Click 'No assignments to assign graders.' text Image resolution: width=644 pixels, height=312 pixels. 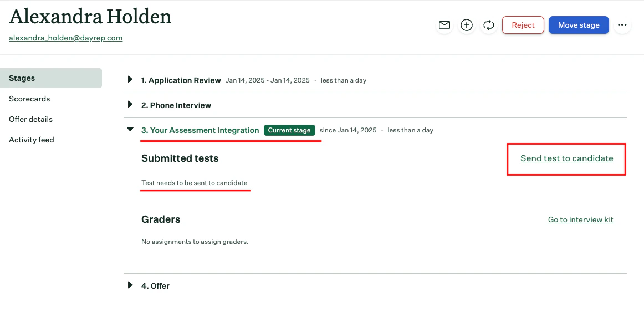[x=195, y=242]
